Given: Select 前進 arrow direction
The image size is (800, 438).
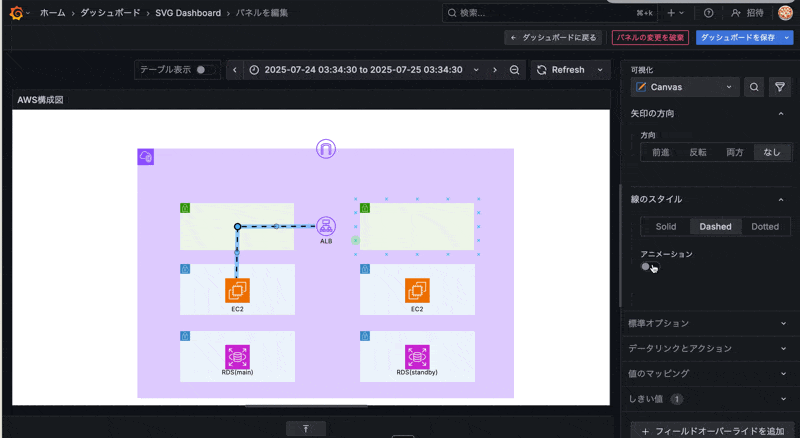Looking at the screenshot, I should (x=661, y=152).
